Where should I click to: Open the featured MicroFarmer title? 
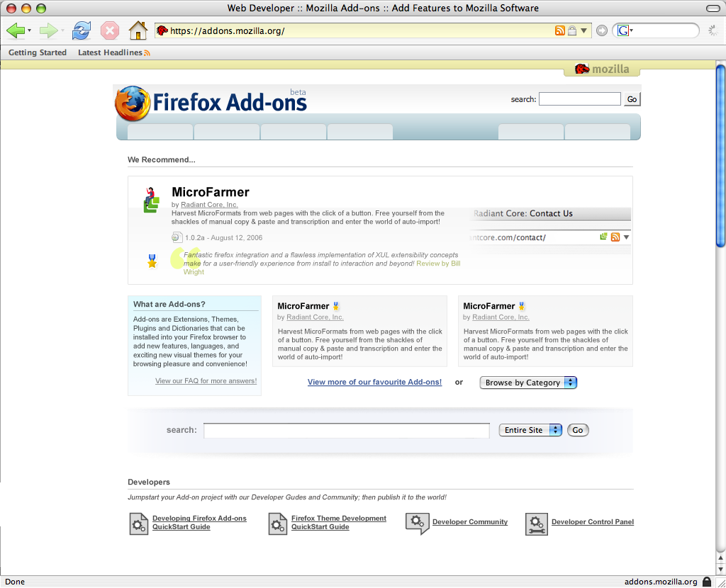[211, 192]
